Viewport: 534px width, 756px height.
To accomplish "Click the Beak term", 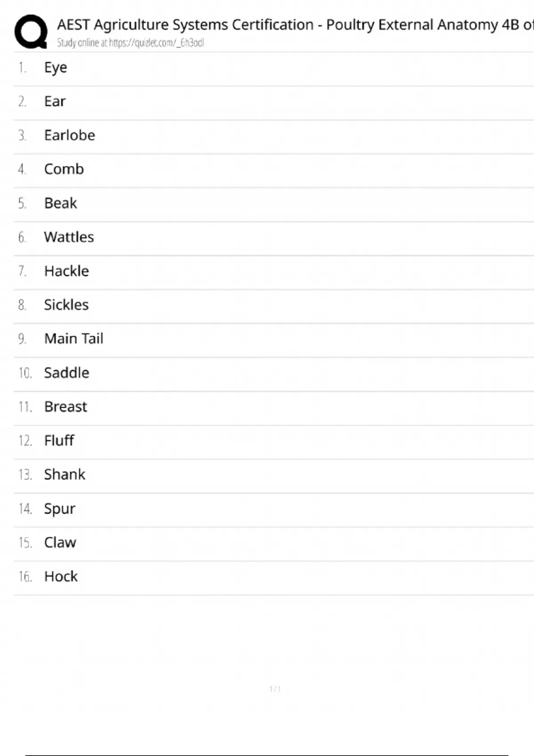I will 61,203.
